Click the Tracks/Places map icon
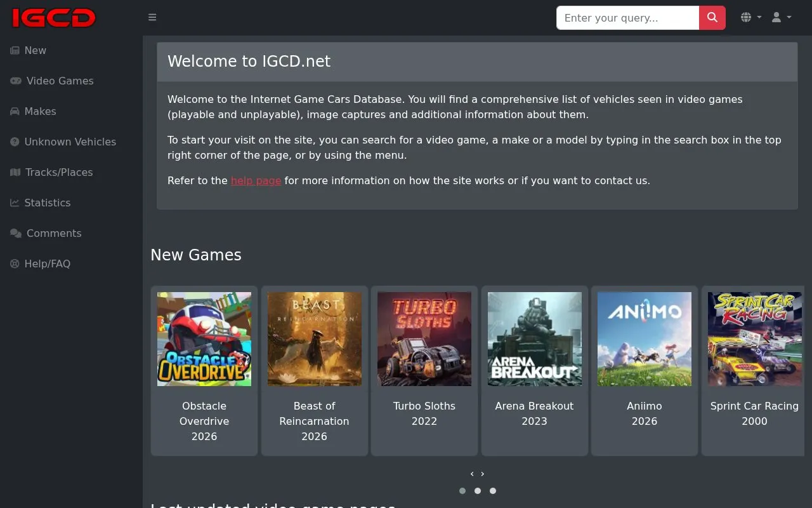Screen dimensions: 812x508 (x=15, y=172)
